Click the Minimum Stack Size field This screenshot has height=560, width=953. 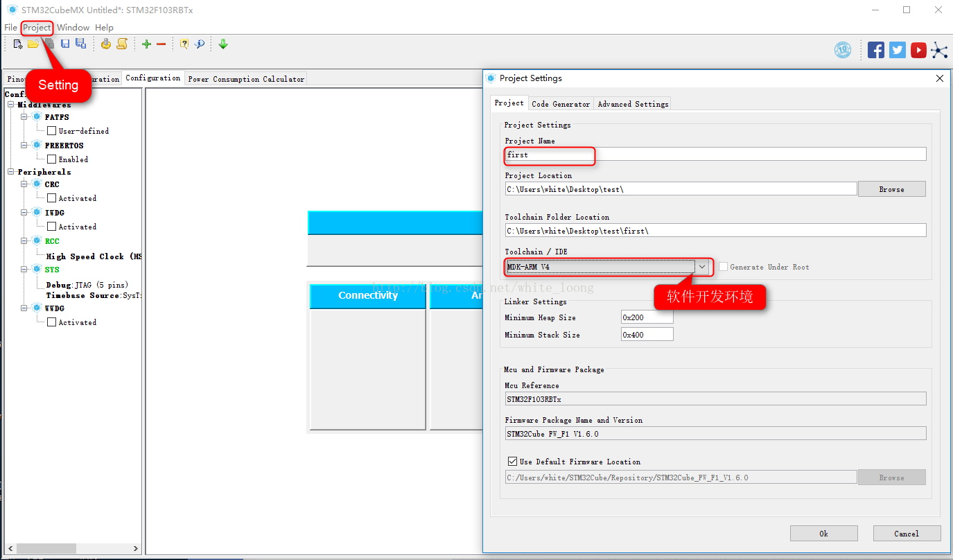pos(647,334)
